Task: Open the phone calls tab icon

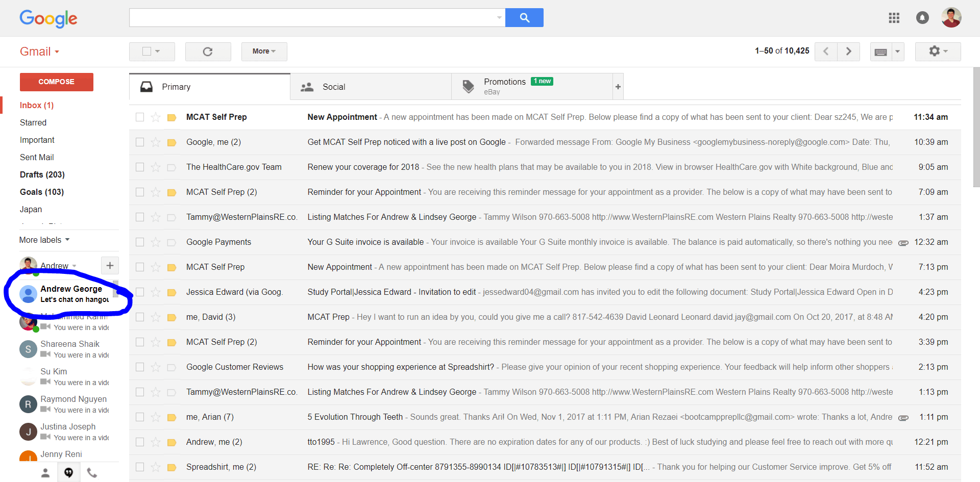Action: [x=92, y=473]
